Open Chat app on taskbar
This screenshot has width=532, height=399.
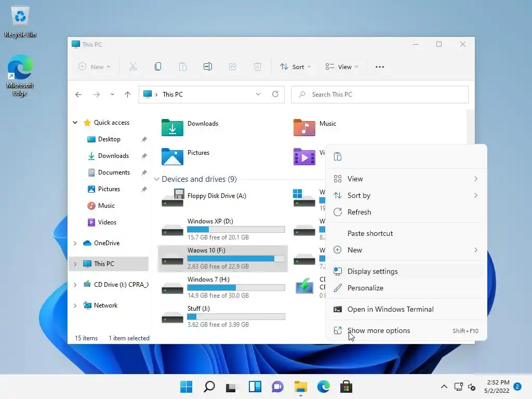pyautogui.click(x=277, y=387)
